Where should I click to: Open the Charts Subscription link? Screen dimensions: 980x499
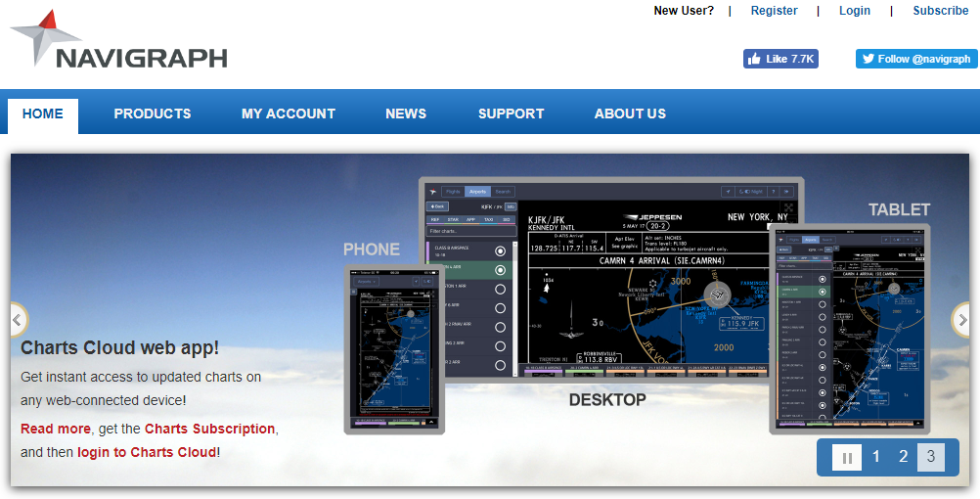pyautogui.click(x=210, y=429)
